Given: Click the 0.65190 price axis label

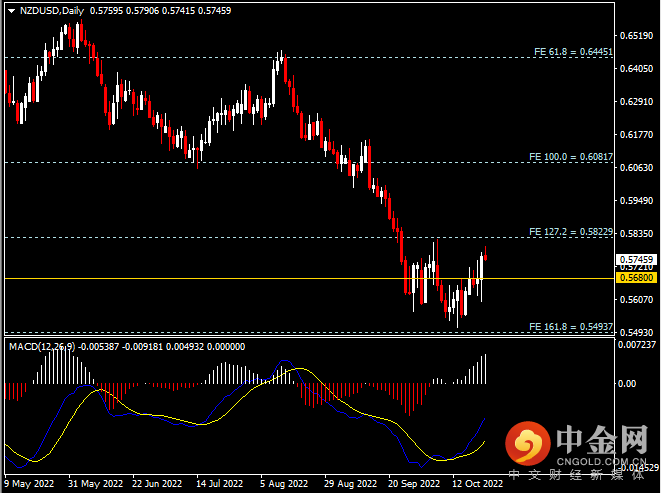Looking at the screenshot, I should pos(636,36).
